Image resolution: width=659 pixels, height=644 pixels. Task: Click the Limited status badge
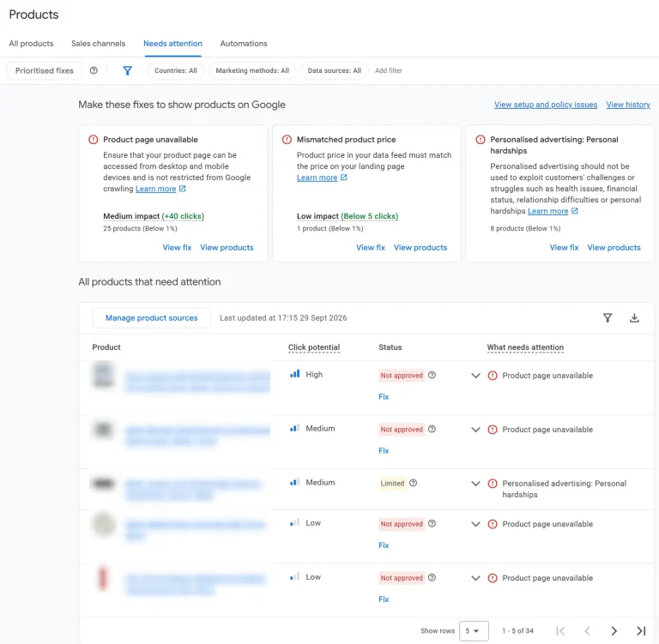392,483
